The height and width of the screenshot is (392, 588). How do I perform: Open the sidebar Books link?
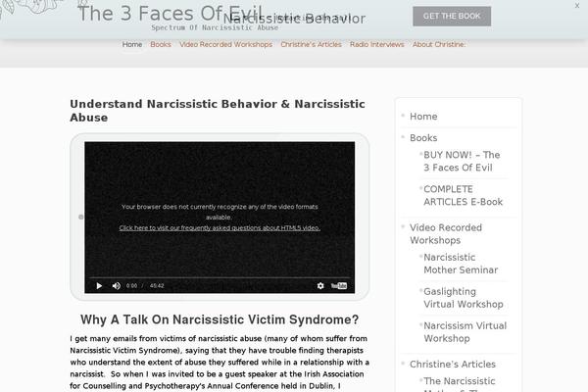coord(423,138)
